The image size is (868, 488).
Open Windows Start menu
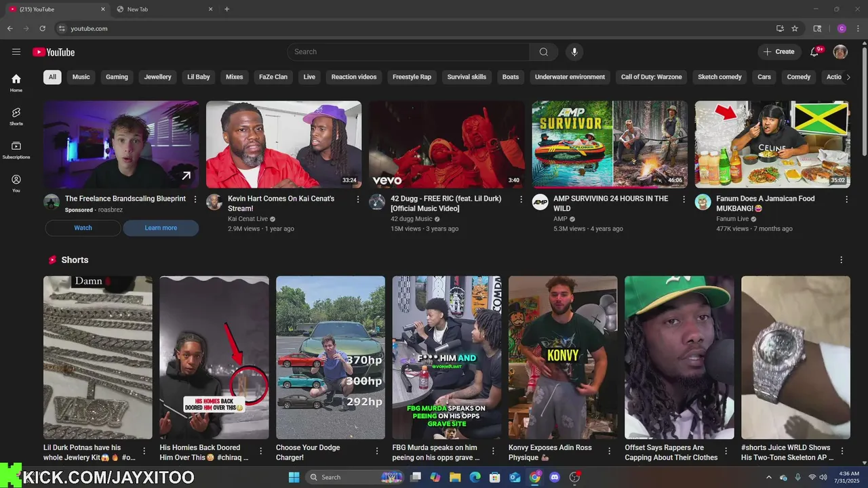point(294,477)
